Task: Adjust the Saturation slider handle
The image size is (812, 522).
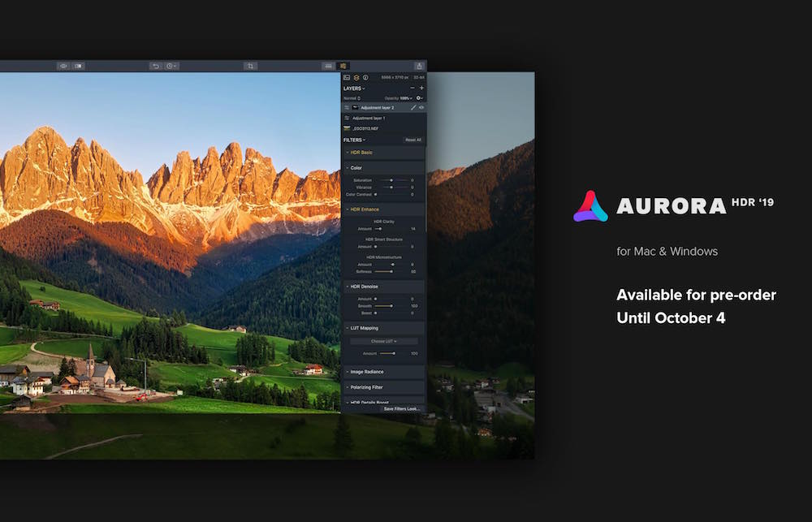Action: tap(391, 179)
